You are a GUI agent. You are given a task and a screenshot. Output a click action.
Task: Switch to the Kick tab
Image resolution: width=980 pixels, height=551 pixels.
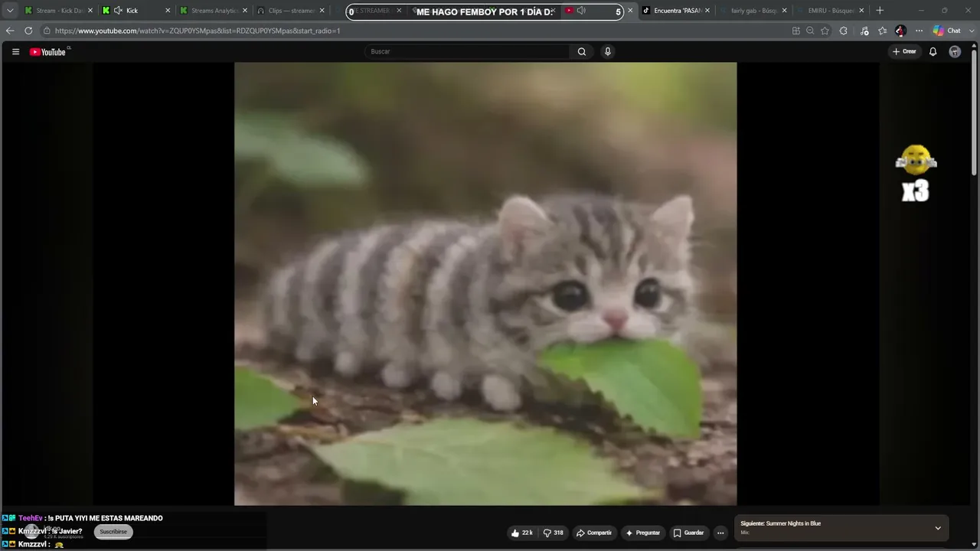[x=136, y=11]
